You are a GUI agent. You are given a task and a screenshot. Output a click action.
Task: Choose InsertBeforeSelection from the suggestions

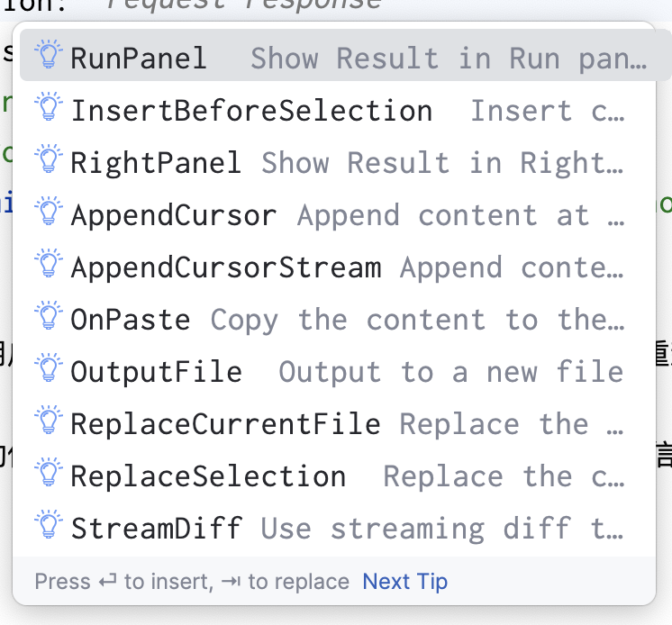(251, 111)
